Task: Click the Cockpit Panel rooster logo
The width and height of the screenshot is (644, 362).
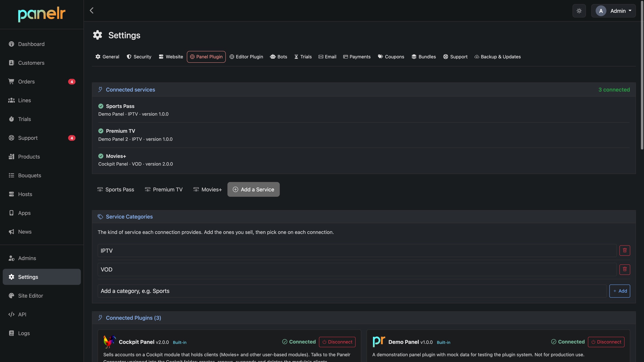Action: click(x=109, y=342)
